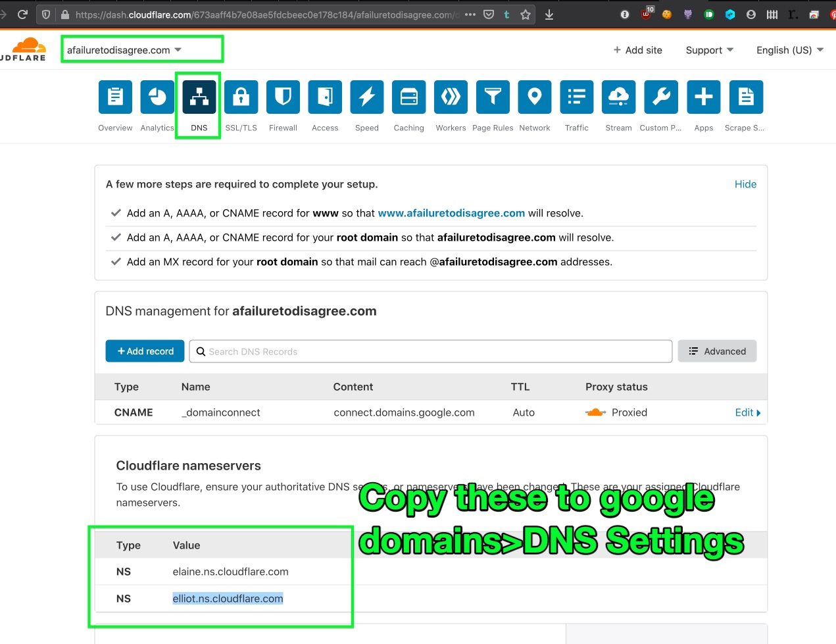Focus the Search DNS Records field
Viewport: 836px width, 644px height.
click(x=431, y=351)
